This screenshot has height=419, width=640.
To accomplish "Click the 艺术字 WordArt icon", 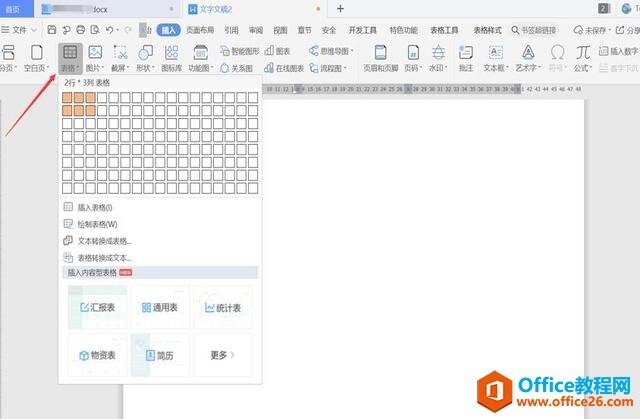I will pyautogui.click(x=525, y=56).
